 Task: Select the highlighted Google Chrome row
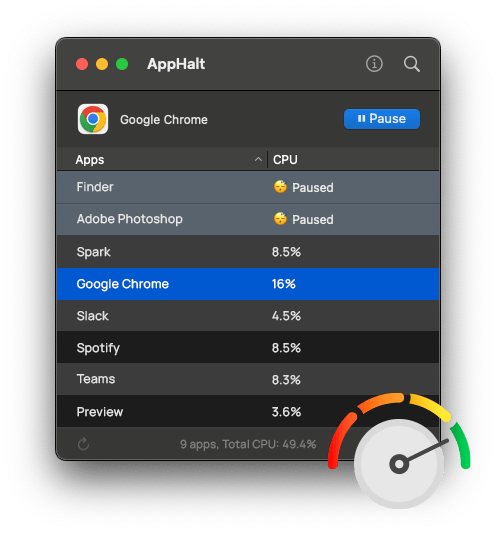click(x=248, y=284)
